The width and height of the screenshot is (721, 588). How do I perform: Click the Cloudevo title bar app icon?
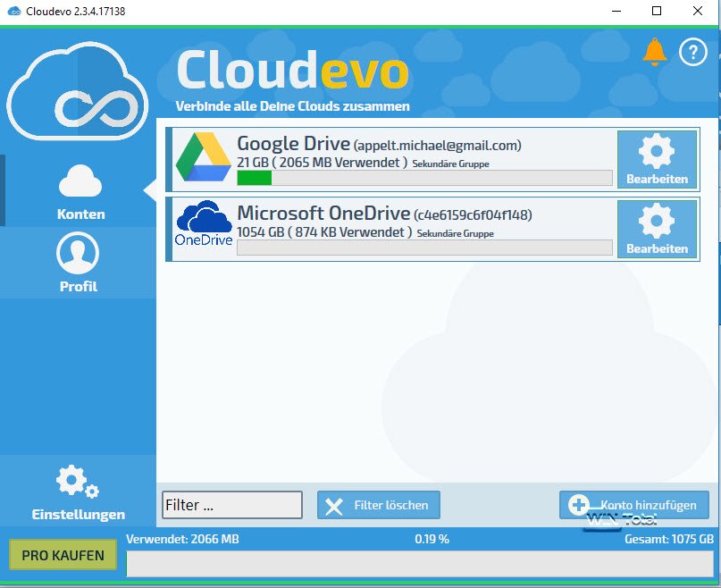(13, 11)
